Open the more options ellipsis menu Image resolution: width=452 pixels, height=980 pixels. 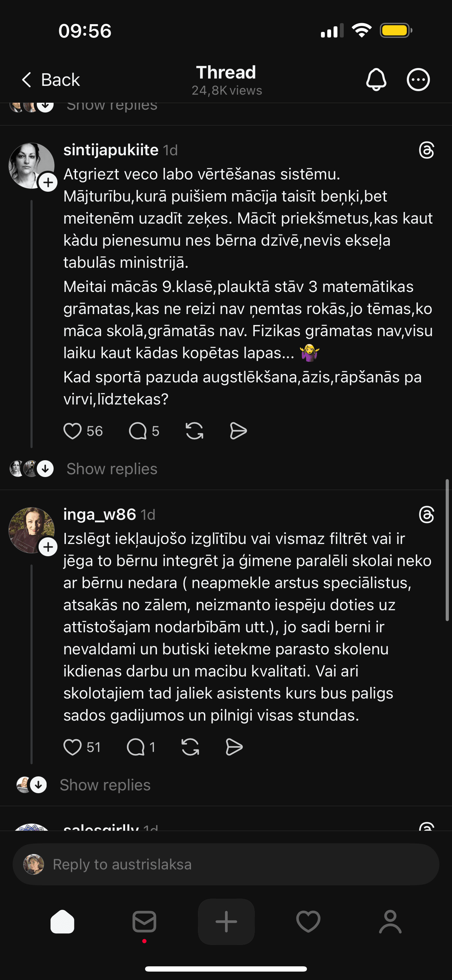click(x=418, y=80)
